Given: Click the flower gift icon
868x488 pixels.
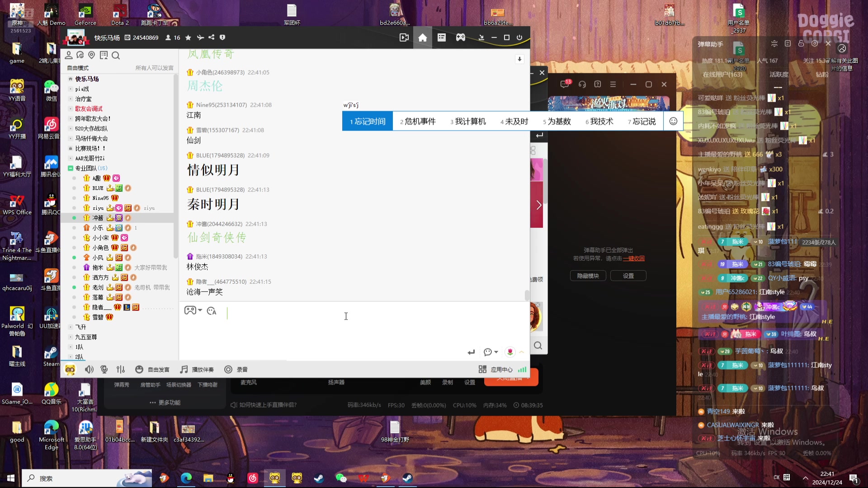Looking at the screenshot, I should [x=510, y=352].
